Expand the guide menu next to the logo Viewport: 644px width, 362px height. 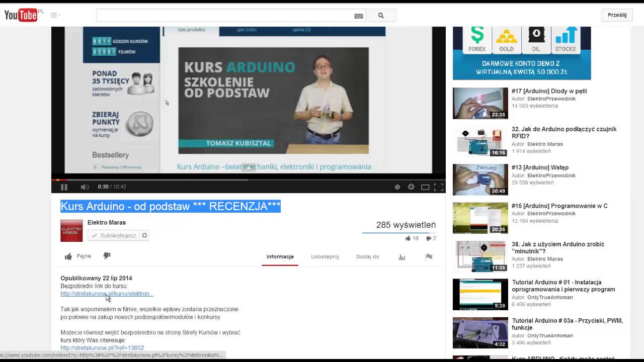pyautogui.click(x=55, y=15)
